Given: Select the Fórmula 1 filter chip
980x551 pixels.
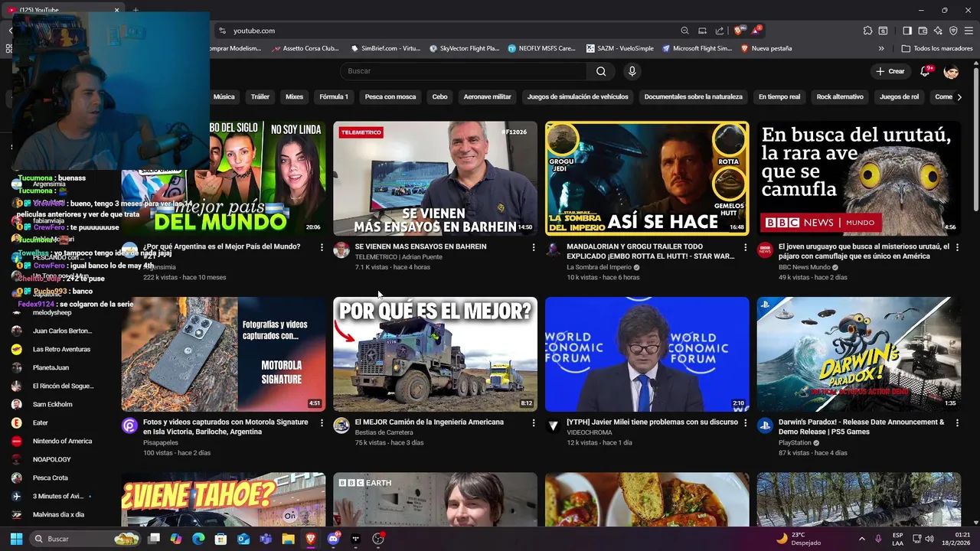Looking at the screenshot, I should pyautogui.click(x=334, y=96).
